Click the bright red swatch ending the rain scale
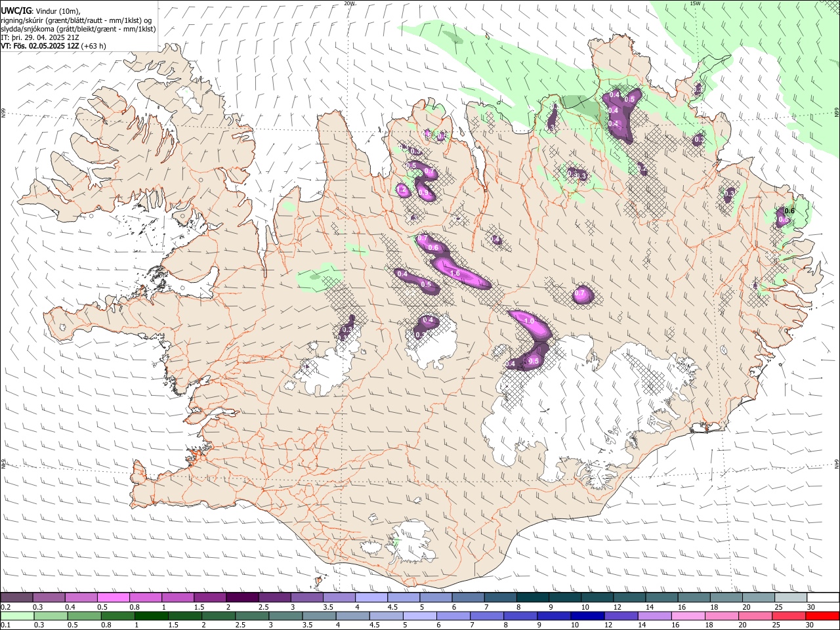Viewport: 840px width, 630px height. (x=822, y=616)
